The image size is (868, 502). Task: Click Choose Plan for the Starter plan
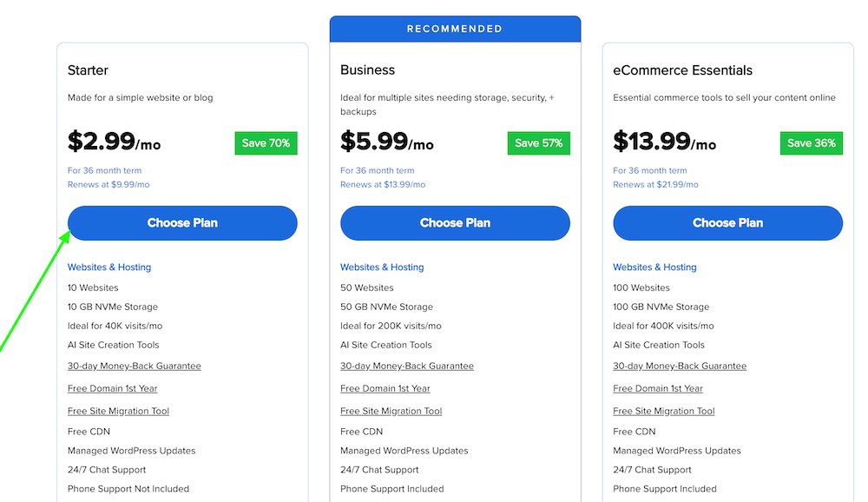pyautogui.click(x=181, y=223)
